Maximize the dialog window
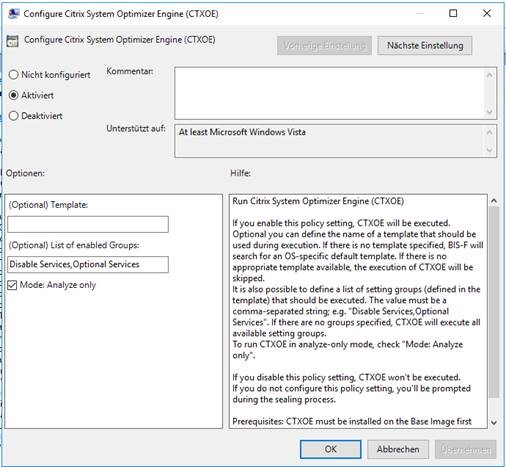Screen dimensions: 506x467 pyautogui.click(x=453, y=13)
